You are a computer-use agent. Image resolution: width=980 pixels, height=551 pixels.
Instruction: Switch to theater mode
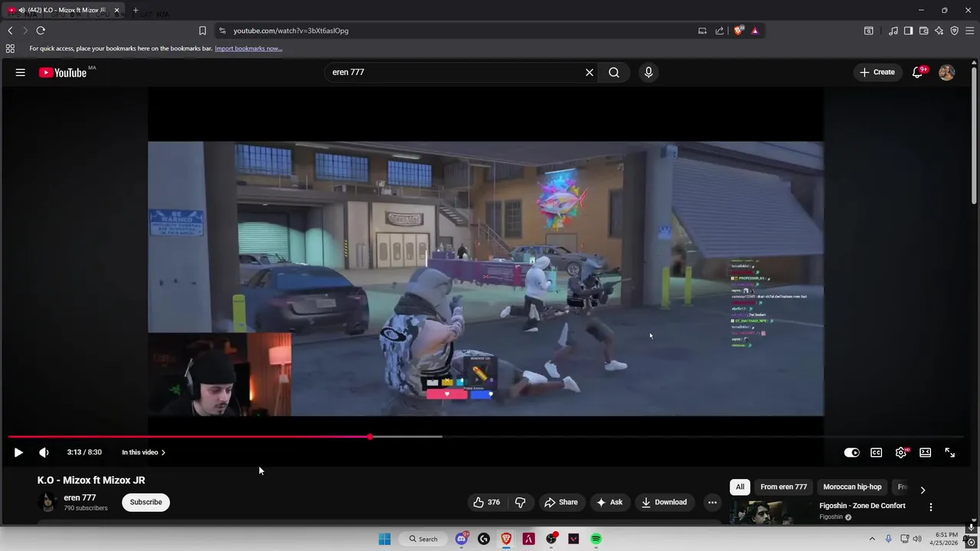(926, 452)
